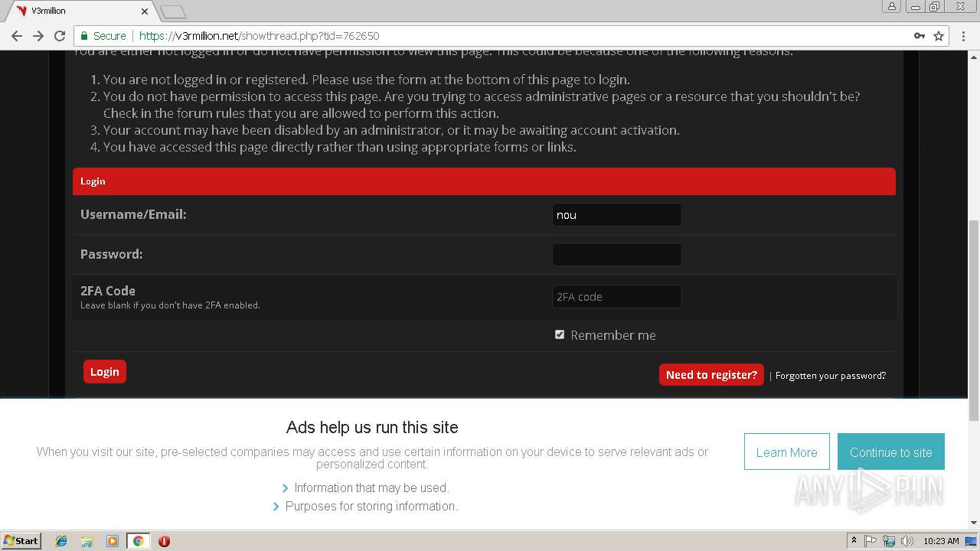This screenshot has width=980, height=551.
Task: View site info via Secure padlock
Action: (x=103, y=36)
